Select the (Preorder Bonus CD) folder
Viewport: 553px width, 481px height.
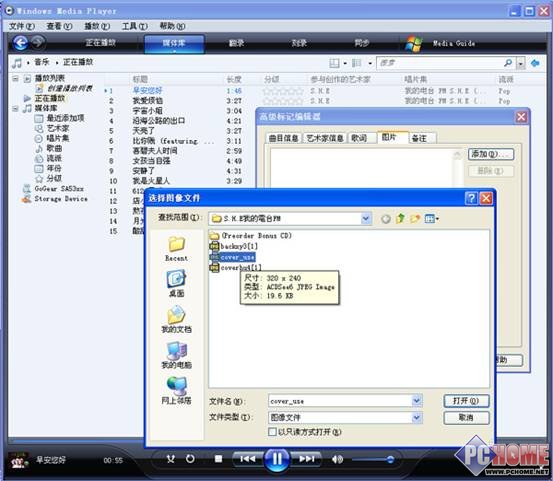click(x=251, y=236)
